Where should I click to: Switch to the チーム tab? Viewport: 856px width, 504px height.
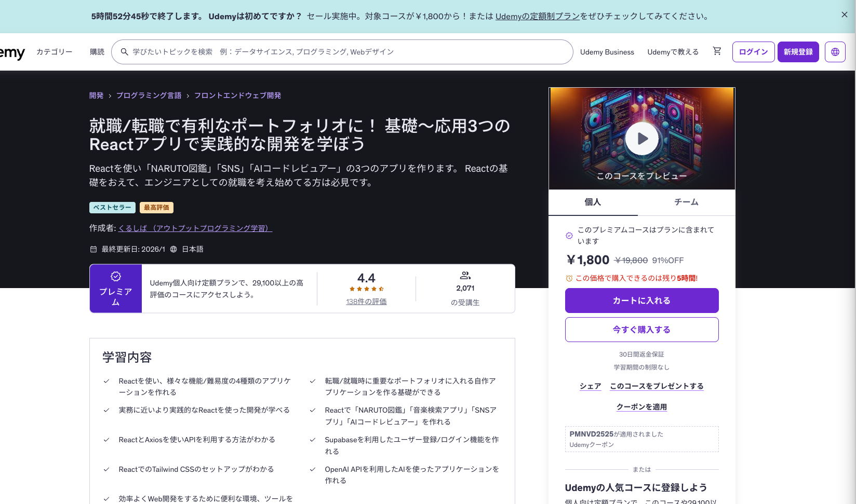point(686,202)
